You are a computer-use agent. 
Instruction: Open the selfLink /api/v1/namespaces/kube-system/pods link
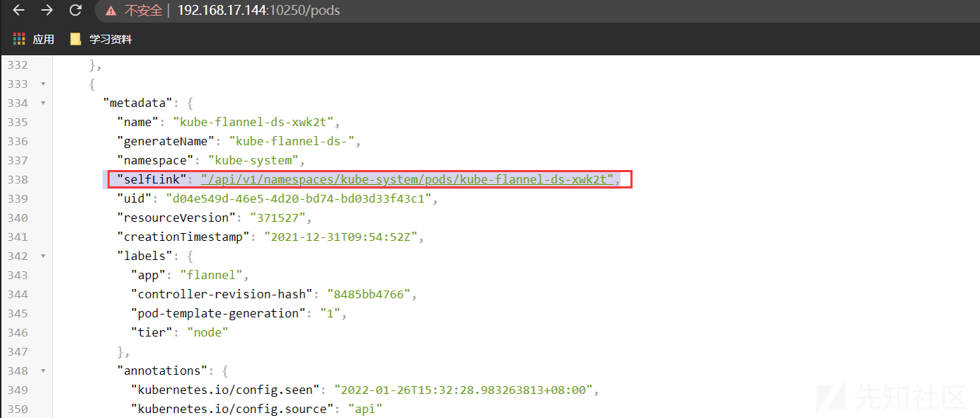[407, 179]
